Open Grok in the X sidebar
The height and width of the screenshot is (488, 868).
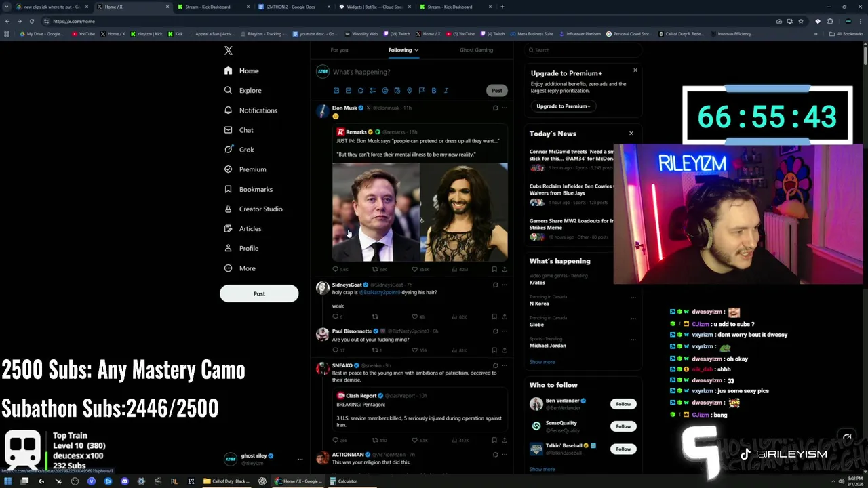click(x=239, y=150)
